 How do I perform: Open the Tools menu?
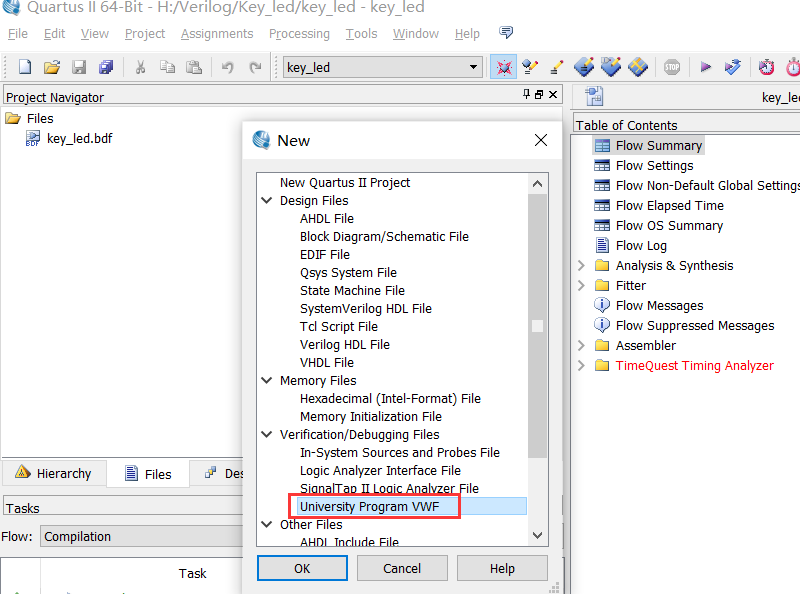[361, 34]
